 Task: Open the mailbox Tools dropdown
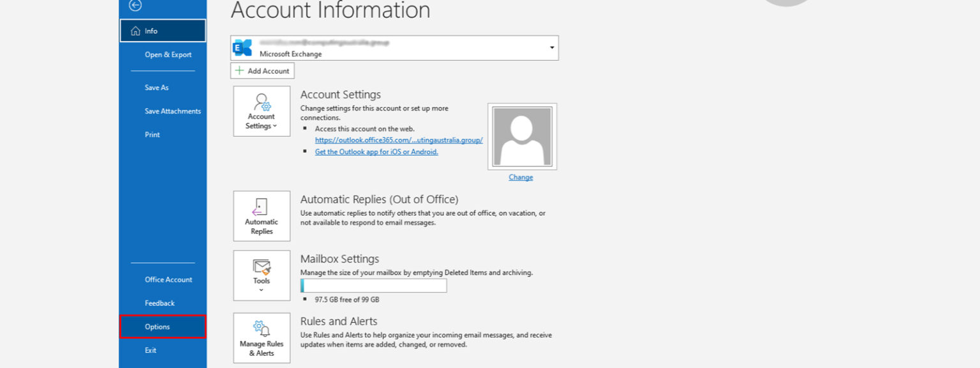tap(262, 275)
